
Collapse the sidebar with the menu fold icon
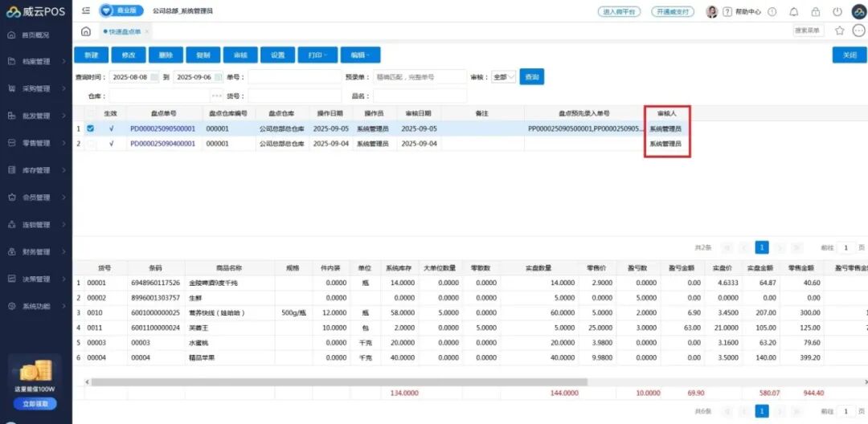[x=86, y=11]
